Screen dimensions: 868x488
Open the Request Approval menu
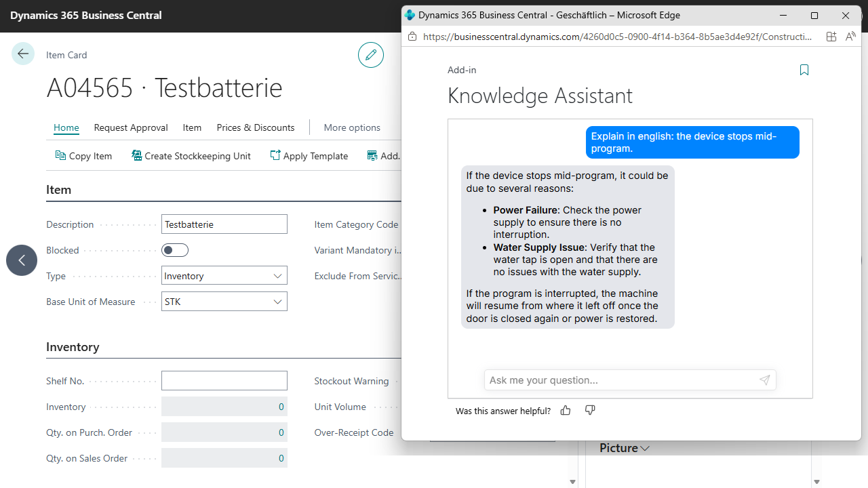131,127
